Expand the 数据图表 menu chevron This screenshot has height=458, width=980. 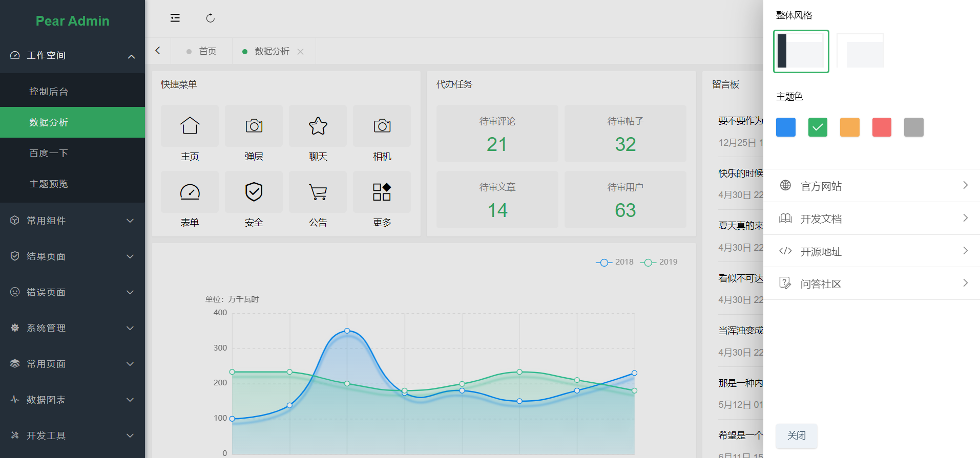tap(130, 400)
